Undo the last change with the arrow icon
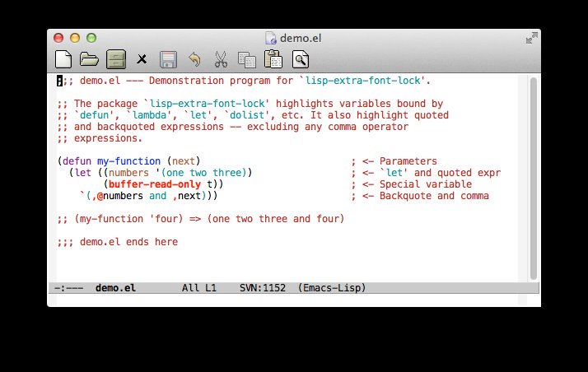 (194, 58)
